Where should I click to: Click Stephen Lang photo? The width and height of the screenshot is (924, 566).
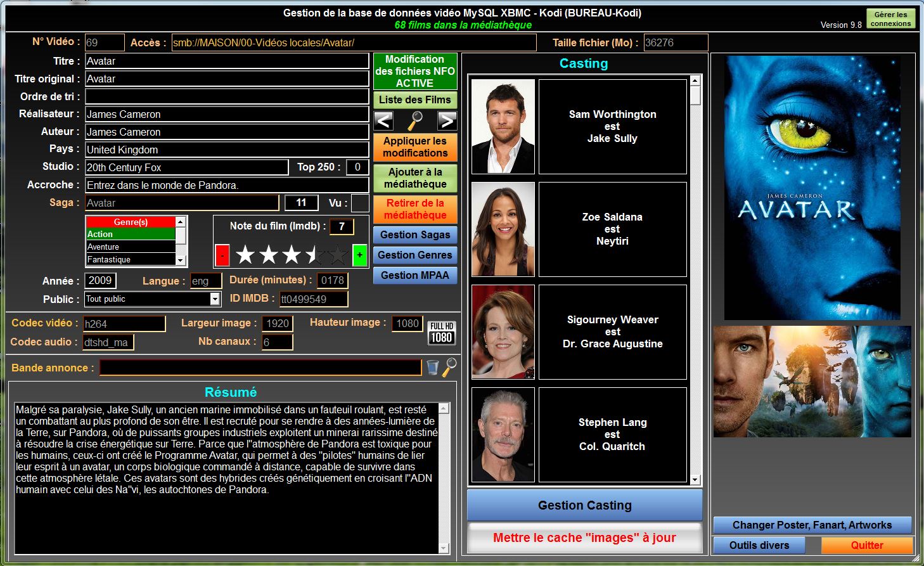503,434
